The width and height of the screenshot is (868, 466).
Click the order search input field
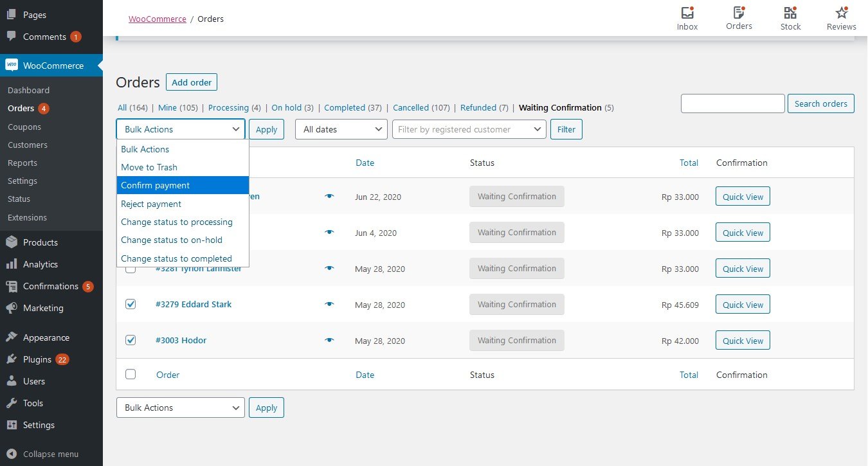click(733, 103)
